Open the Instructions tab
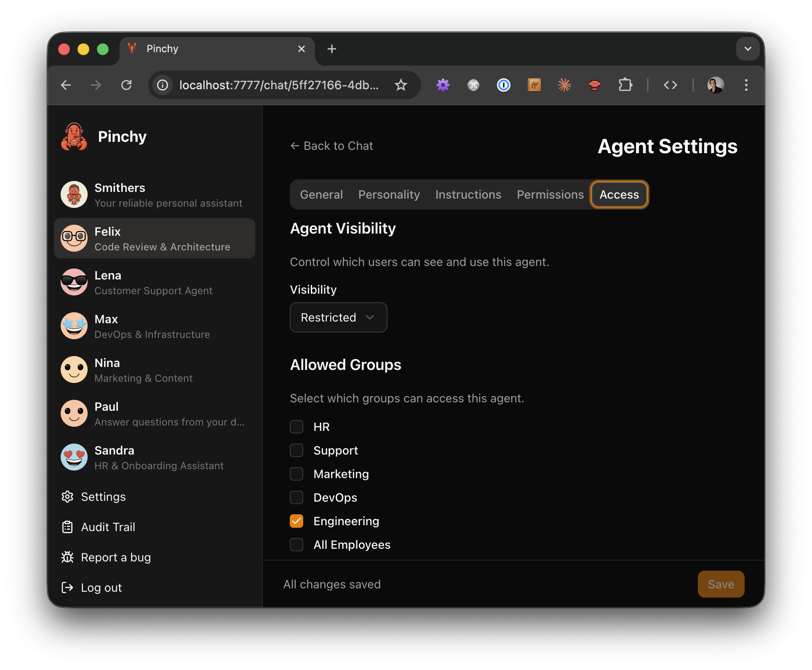Image resolution: width=812 pixels, height=670 pixels. pyautogui.click(x=468, y=194)
